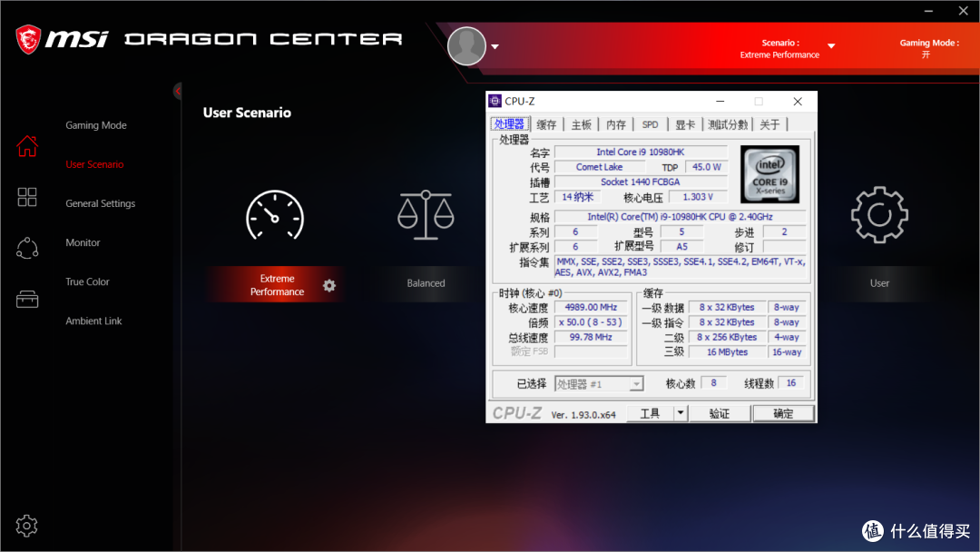Select the User scenario gear icon

click(x=879, y=214)
